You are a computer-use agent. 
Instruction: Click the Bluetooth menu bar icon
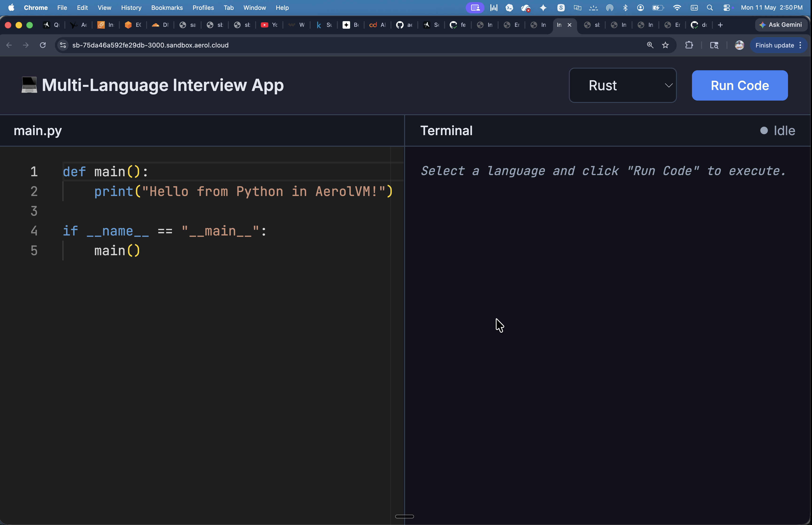click(x=625, y=8)
